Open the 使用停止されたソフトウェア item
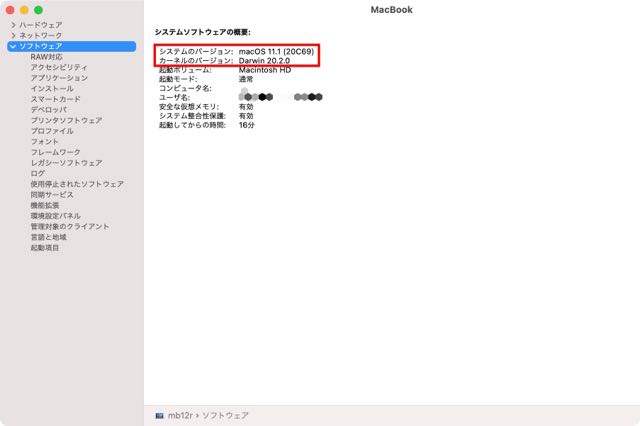Viewport: 640px width, 426px height. [77, 184]
